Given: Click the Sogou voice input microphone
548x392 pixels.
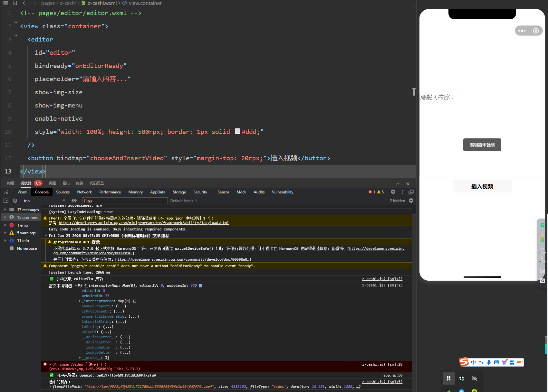Looking at the screenshot, I should (x=489, y=362).
